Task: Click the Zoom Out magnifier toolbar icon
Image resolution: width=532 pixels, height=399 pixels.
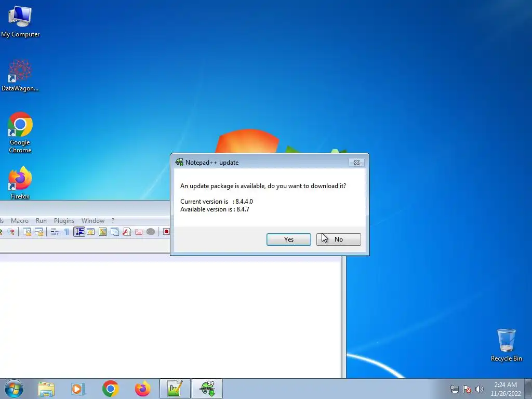Action: click(x=11, y=232)
